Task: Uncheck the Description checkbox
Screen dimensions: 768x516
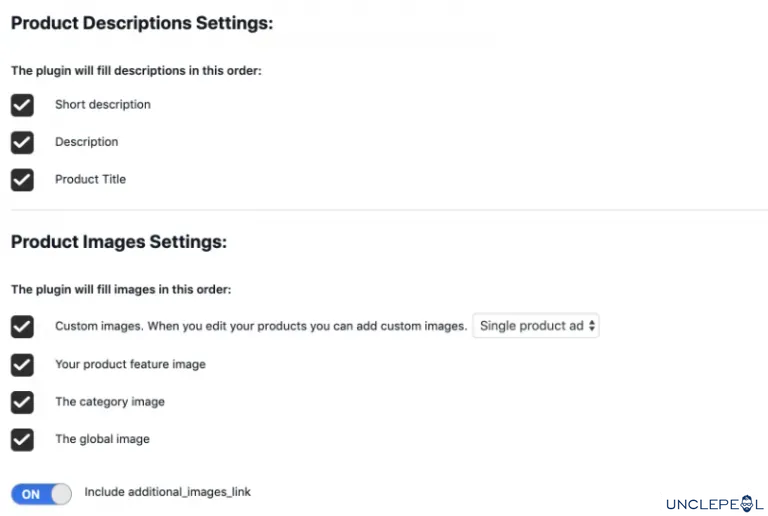Action: [22, 142]
